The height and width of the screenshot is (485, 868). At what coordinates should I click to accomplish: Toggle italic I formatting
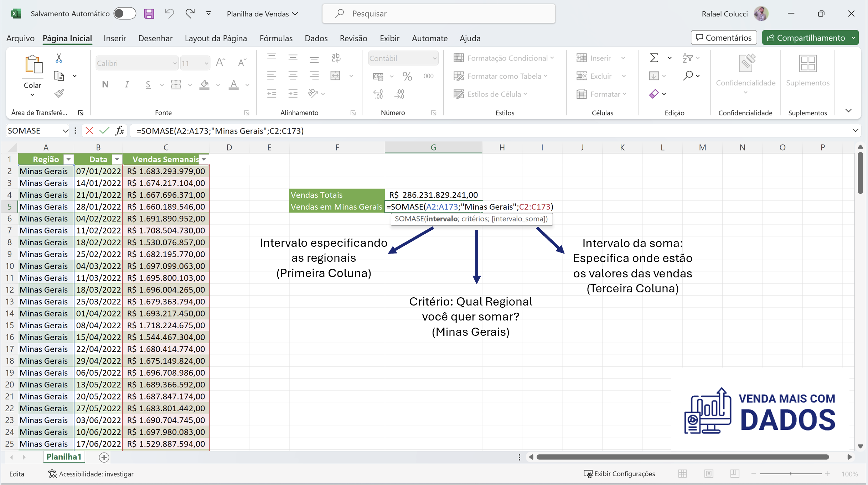pos(126,84)
